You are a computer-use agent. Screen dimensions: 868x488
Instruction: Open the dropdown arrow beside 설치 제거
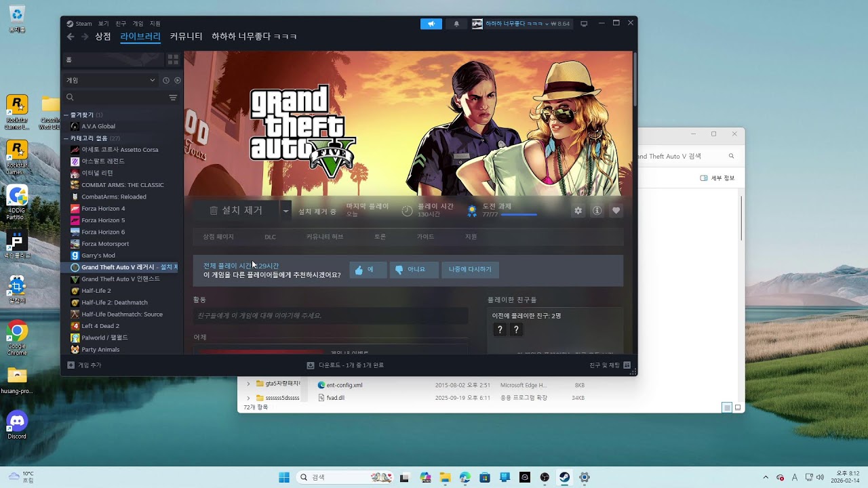pos(285,211)
